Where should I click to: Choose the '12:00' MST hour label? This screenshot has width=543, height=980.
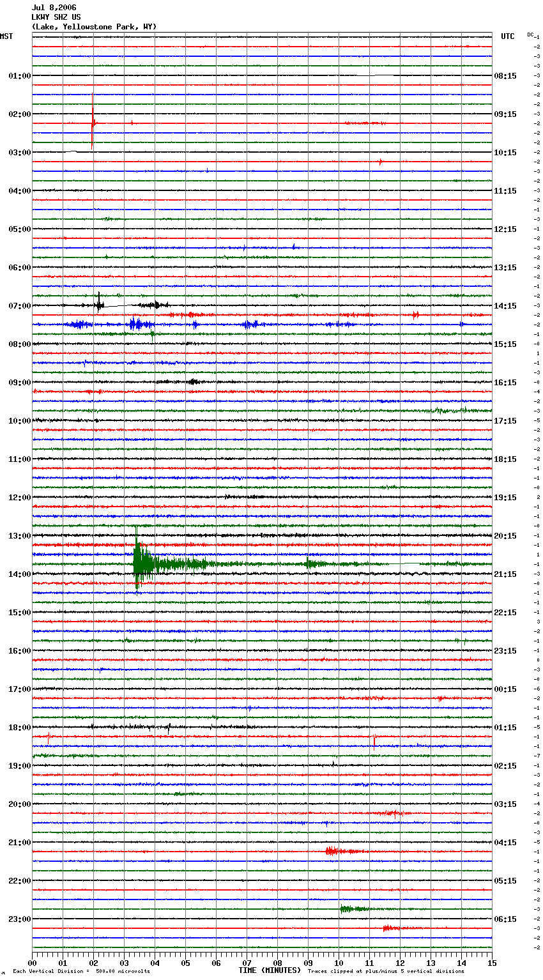pos(19,498)
